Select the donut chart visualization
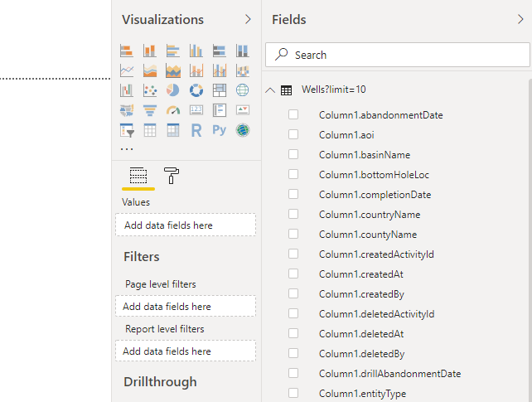Viewport: 532px width, 402px height. coord(196,90)
